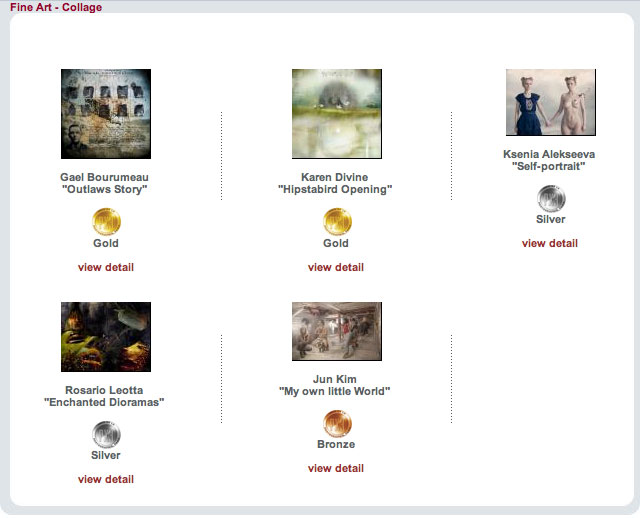Click the name Karen Divine
642x518 pixels.
point(335,177)
